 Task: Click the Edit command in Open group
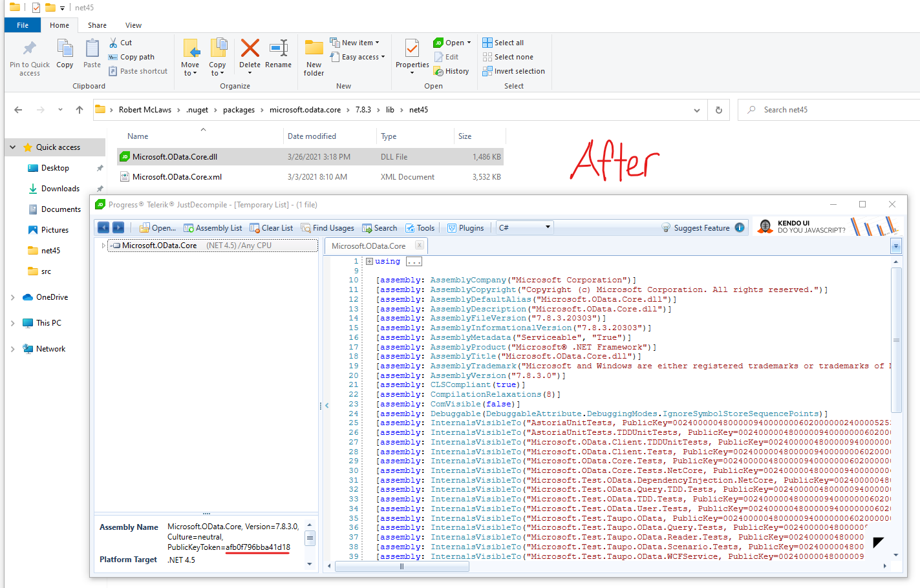pos(446,57)
